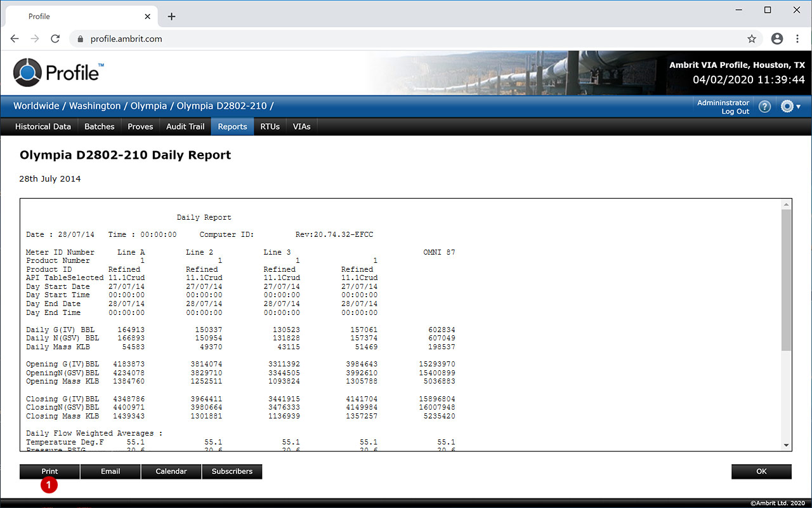Confirm the report with OK
This screenshot has width=812, height=508.
point(761,471)
